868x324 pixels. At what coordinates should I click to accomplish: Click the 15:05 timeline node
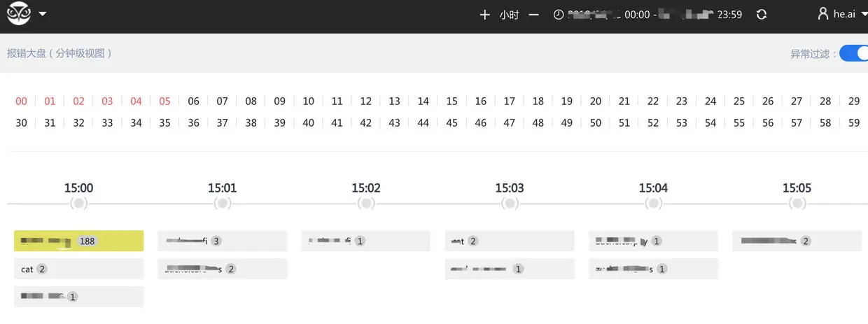[797, 204]
